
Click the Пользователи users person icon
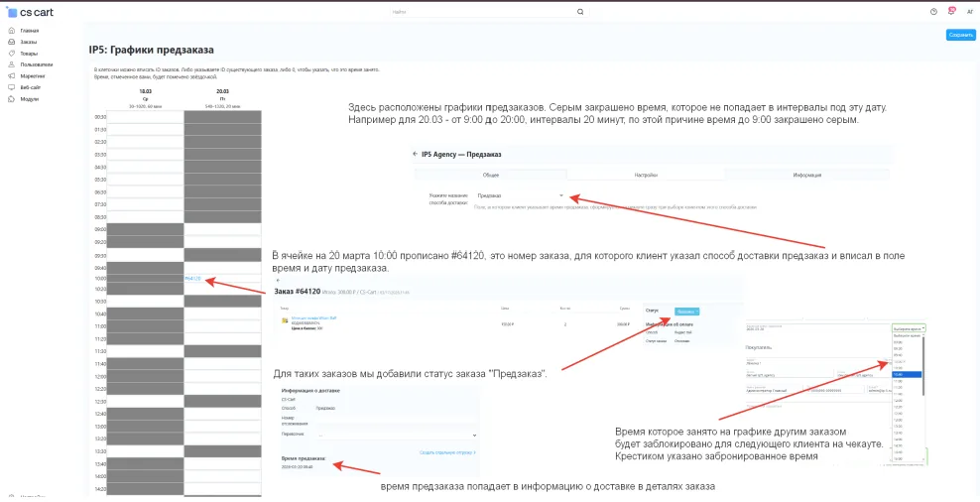(x=11, y=64)
